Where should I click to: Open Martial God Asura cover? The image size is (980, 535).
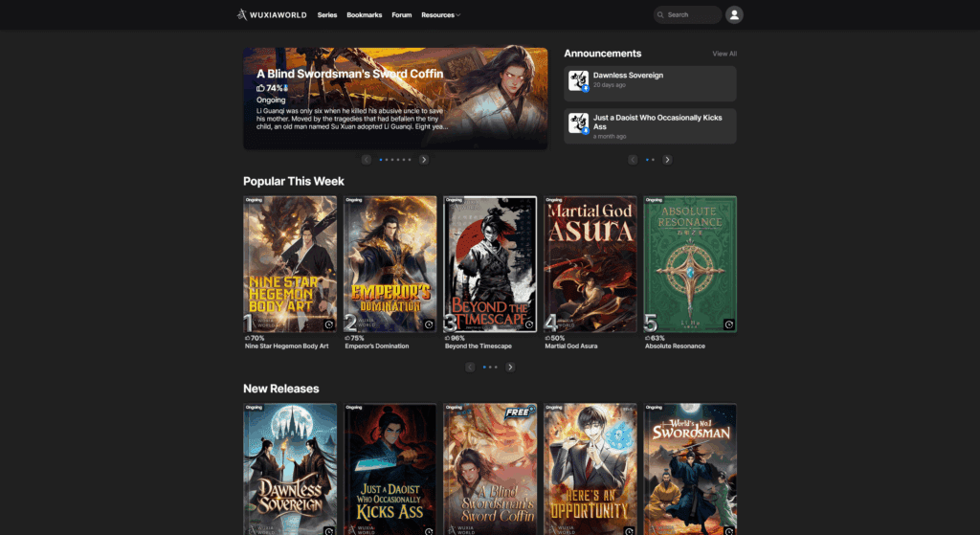pos(590,264)
